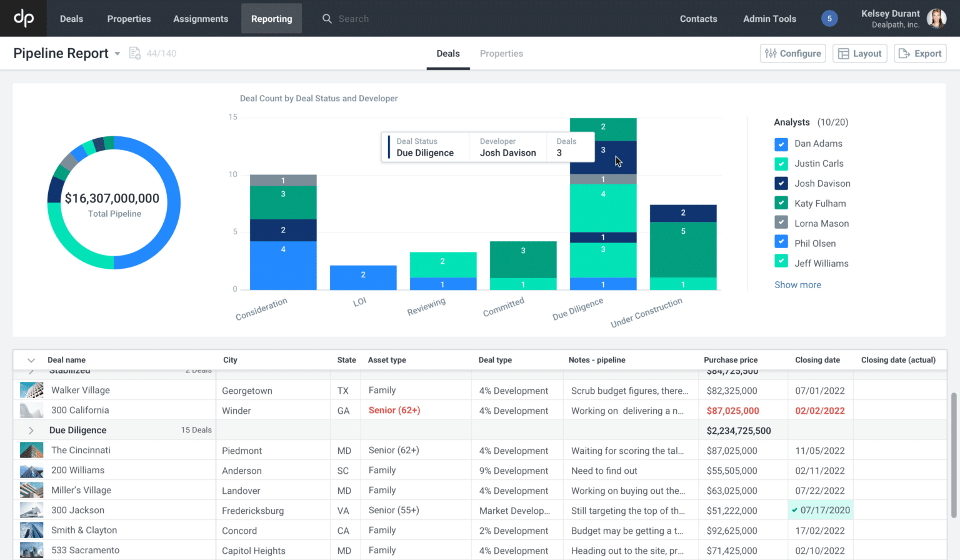Click the Consideration bar's blue bottom segment
Viewport: 960px width, 560px height.
pos(283,266)
